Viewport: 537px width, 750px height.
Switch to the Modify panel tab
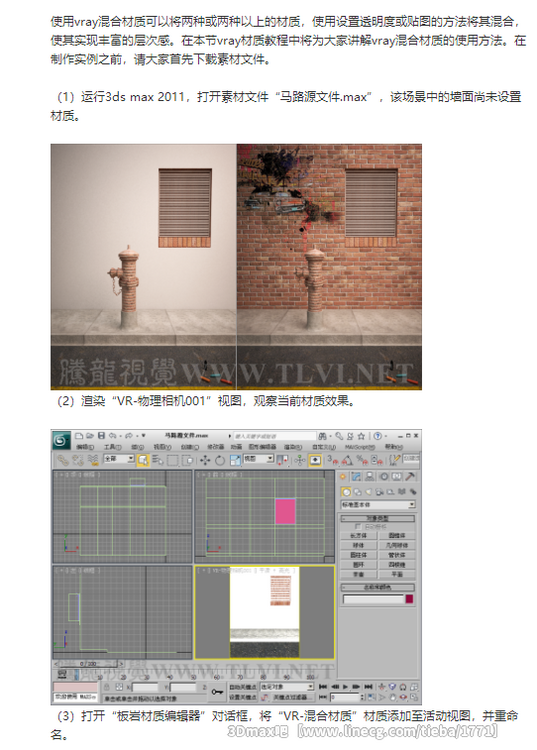356,476
